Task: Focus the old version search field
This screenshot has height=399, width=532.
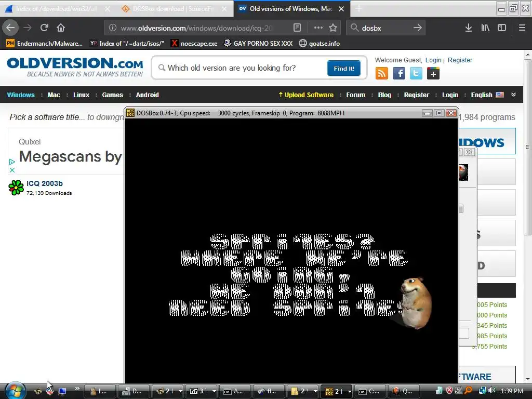Action: pos(243,68)
